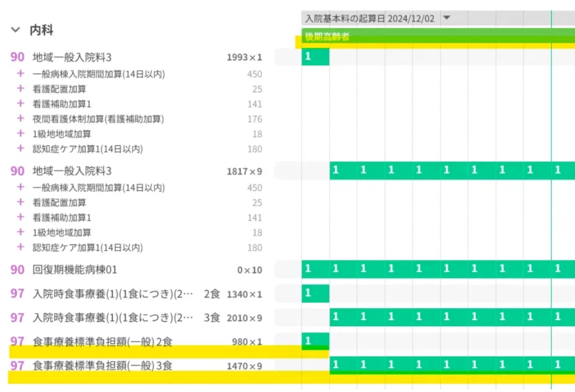Click the 176 points value for 夜間看護体制加算

[x=255, y=119]
